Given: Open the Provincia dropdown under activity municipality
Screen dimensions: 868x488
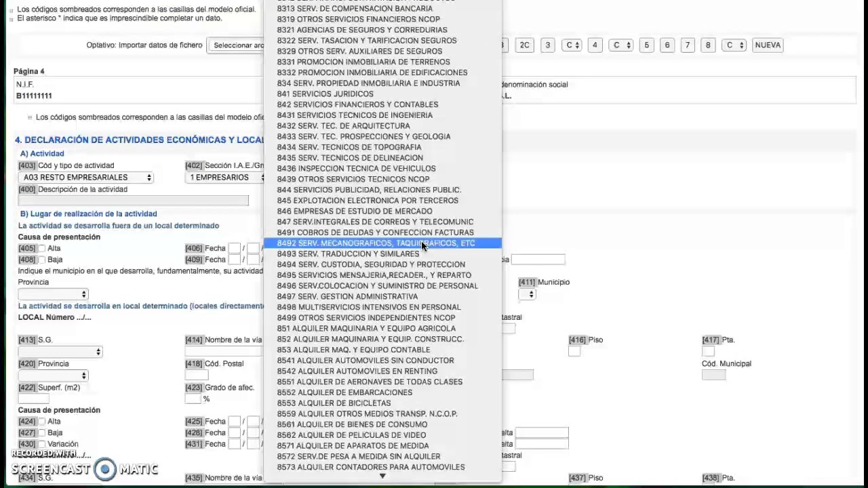Looking at the screenshot, I should coord(54,294).
